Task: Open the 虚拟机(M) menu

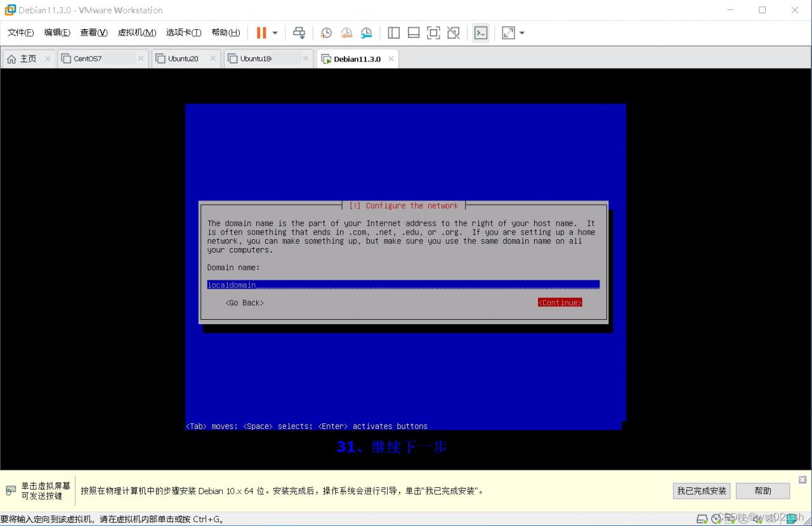Action: (137, 33)
